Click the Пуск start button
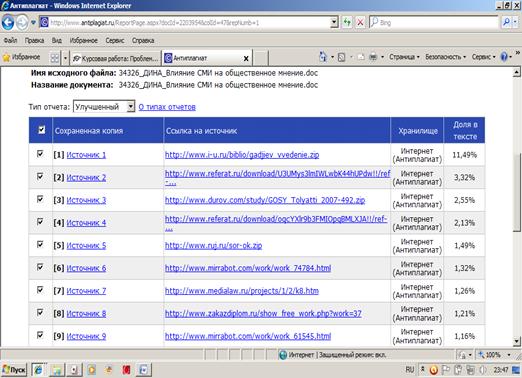Viewport: 522px width, 378px height. (14, 370)
